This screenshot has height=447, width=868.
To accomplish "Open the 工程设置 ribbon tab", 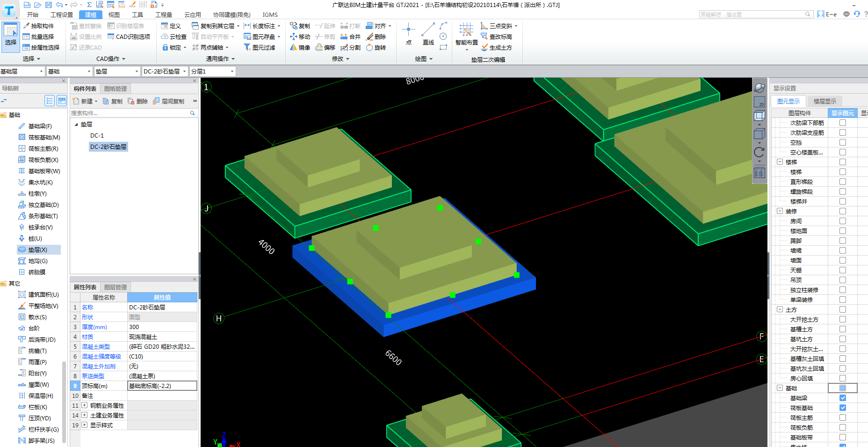I will coord(62,15).
